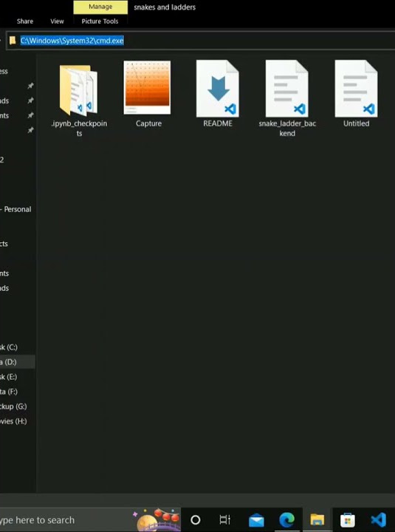
Task: Select the Capture image thumbnail
Action: [x=147, y=87]
